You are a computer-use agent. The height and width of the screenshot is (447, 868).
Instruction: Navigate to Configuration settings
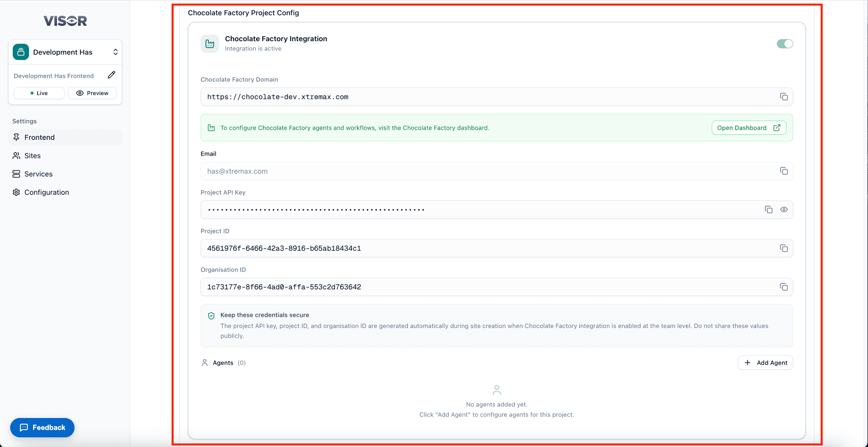click(x=65, y=192)
